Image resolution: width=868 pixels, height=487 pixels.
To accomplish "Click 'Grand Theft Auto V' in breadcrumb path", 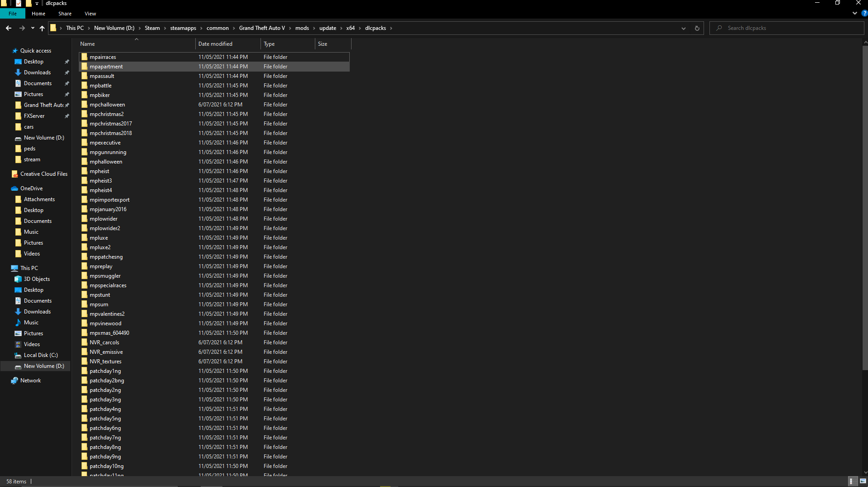I will coord(262,28).
